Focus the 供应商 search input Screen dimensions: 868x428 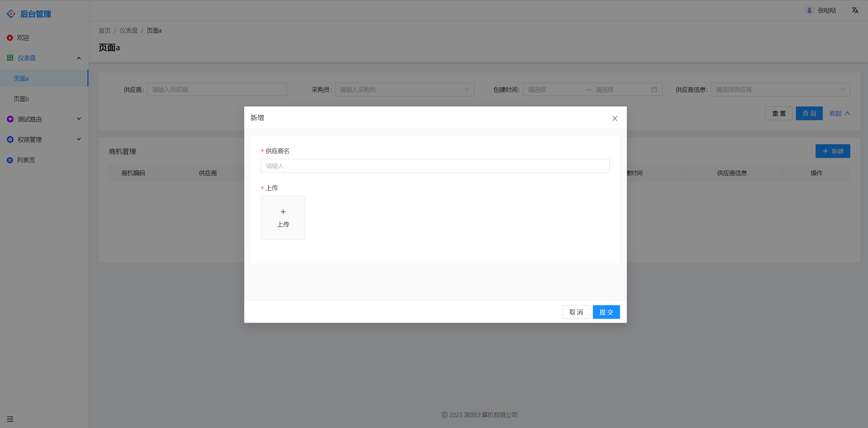(217, 89)
